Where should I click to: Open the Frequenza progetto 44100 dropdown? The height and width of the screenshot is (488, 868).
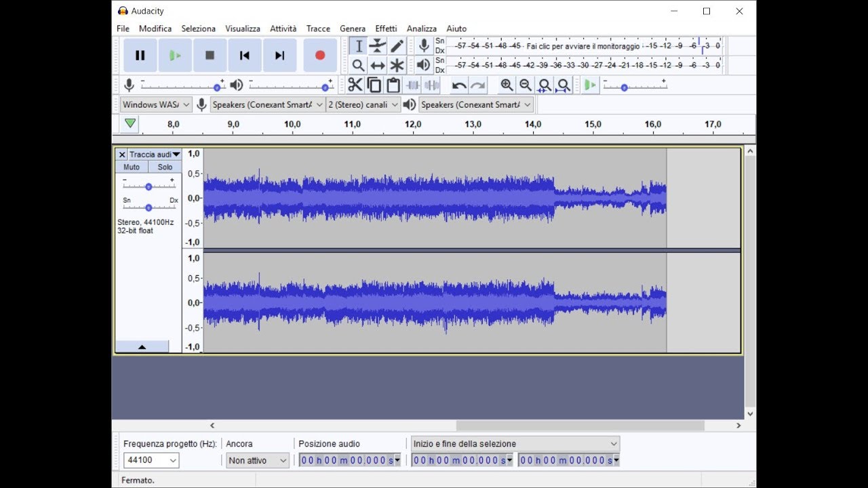tap(151, 460)
